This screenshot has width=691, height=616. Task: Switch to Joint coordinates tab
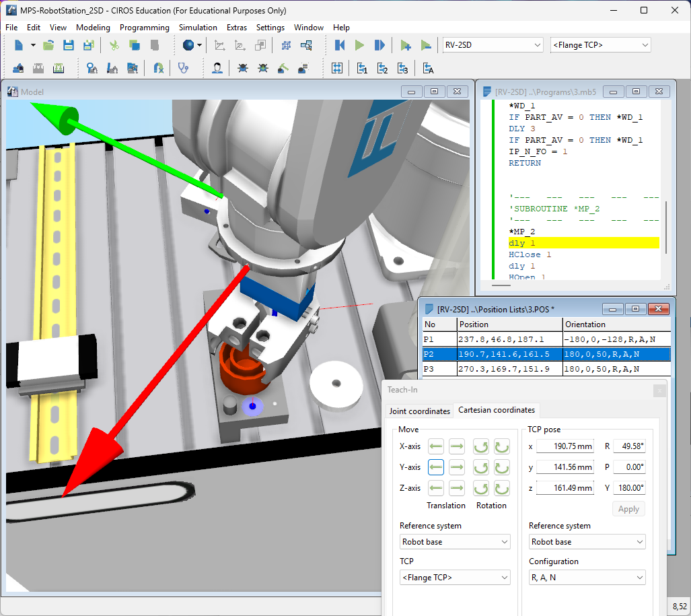(419, 411)
